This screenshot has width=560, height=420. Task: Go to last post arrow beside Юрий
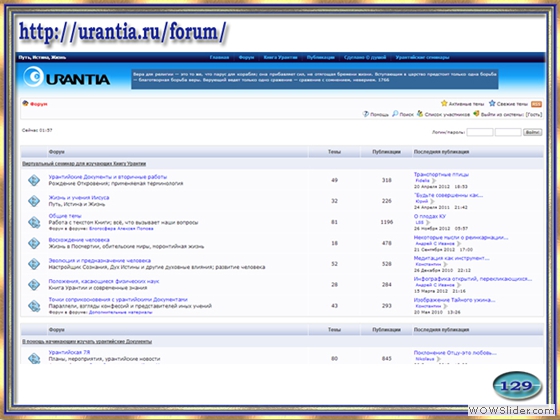pyautogui.click(x=432, y=201)
